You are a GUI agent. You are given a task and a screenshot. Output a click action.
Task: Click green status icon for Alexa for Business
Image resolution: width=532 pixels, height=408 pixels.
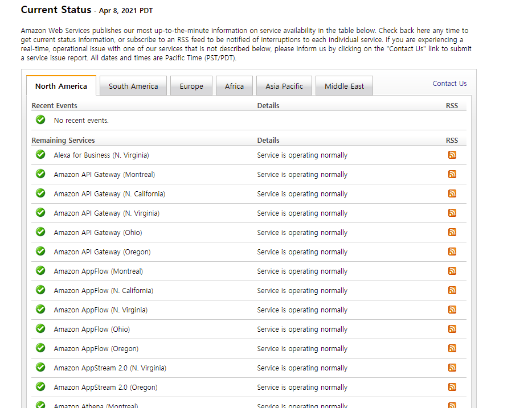(40, 154)
